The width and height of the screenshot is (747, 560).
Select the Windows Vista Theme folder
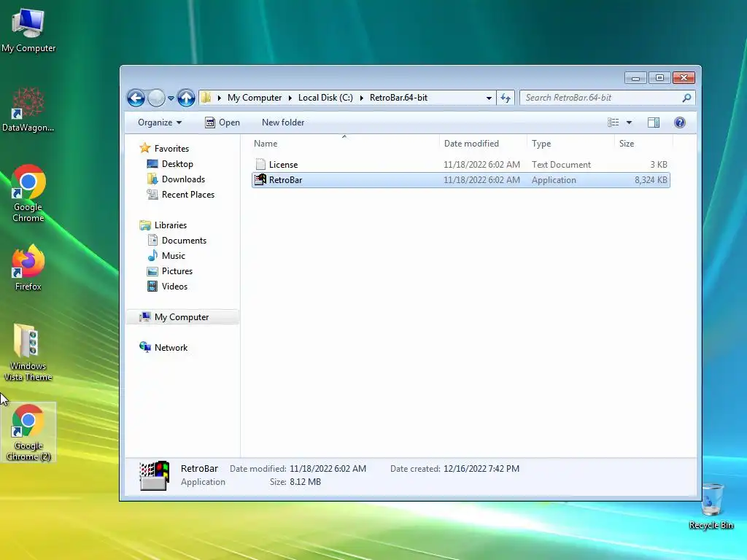click(28, 352)
